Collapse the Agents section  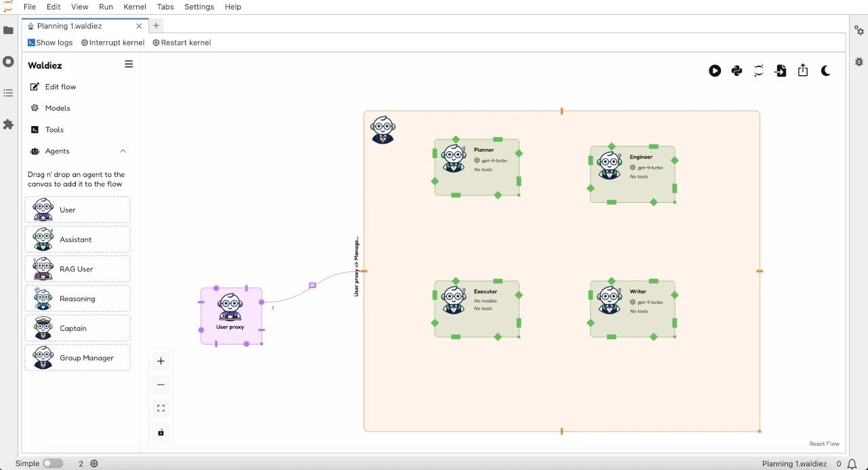123,151
